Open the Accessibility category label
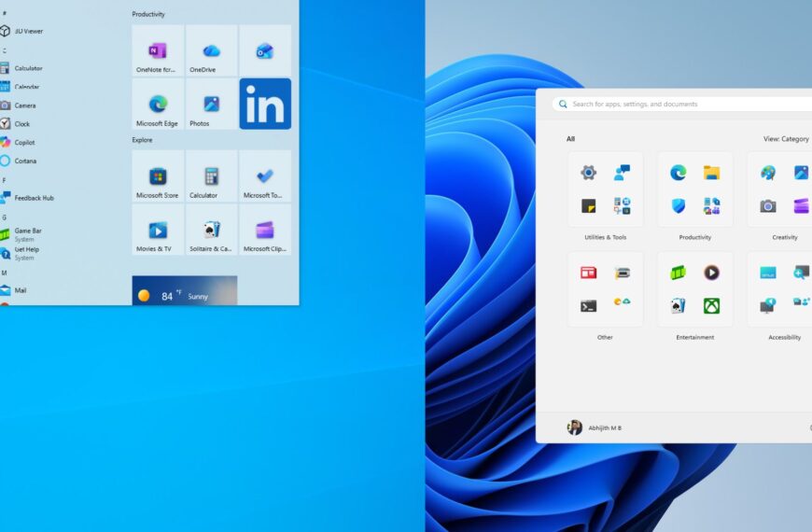This screenshot has width=812, height=532. point(785,337)
